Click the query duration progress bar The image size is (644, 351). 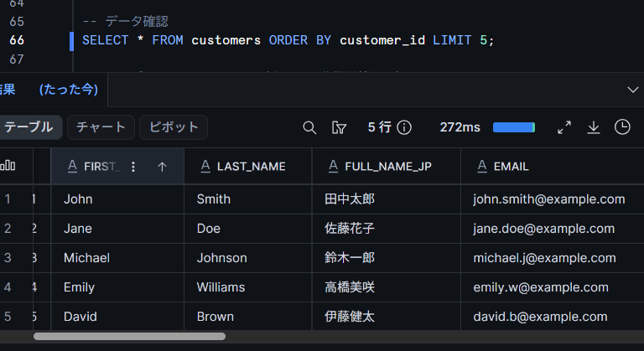[x=514, y=127]
